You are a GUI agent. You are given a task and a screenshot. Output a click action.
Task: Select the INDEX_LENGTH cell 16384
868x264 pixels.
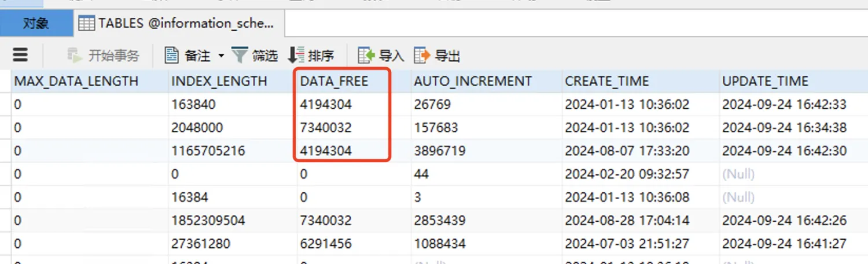point(232,197)
